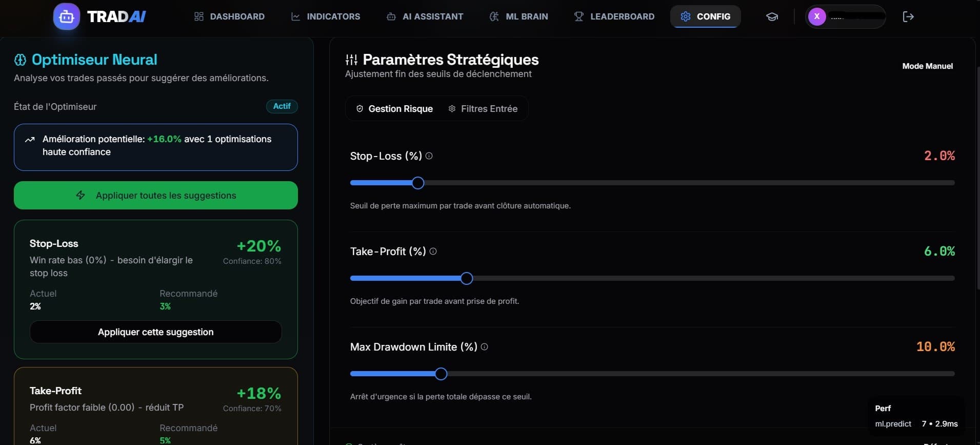This screenshot has width=980, height=445.
Task: Select the Gestion Risque tab
Action: coord(394,108)
